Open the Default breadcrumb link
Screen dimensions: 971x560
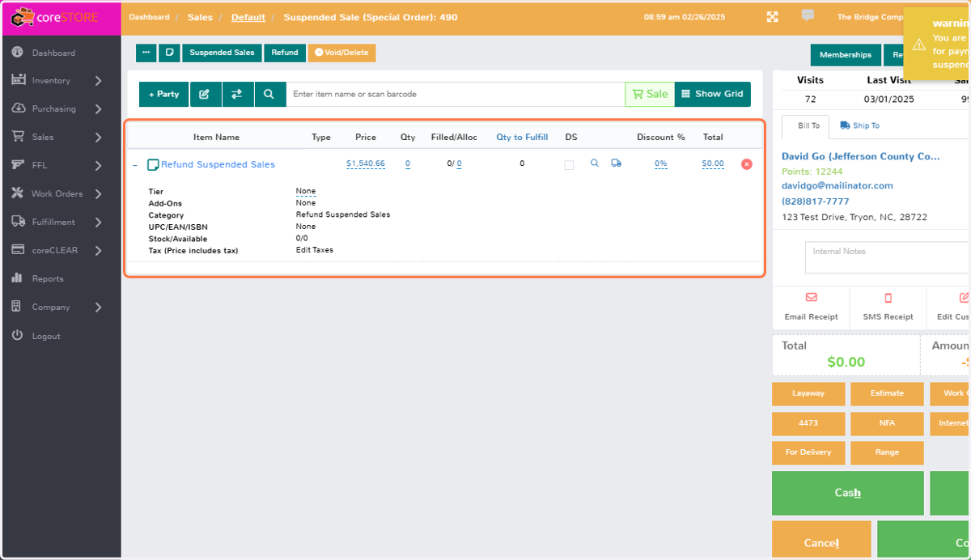point(248,17)
